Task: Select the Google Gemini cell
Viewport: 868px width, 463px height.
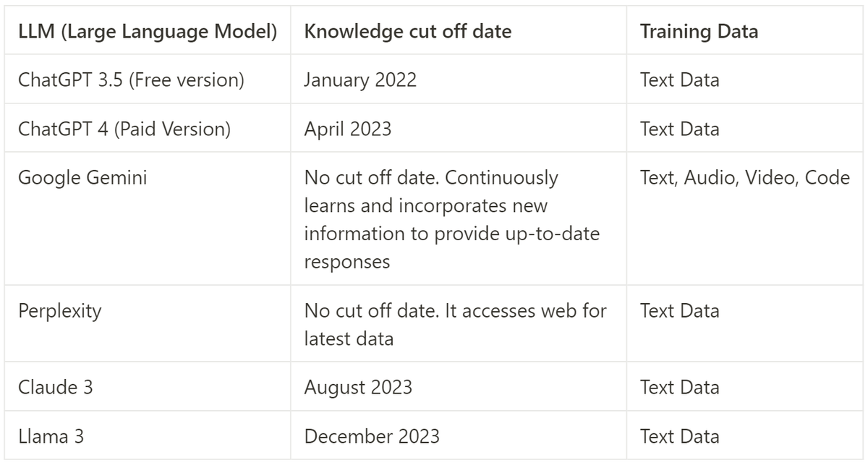Action: point(82,177)
